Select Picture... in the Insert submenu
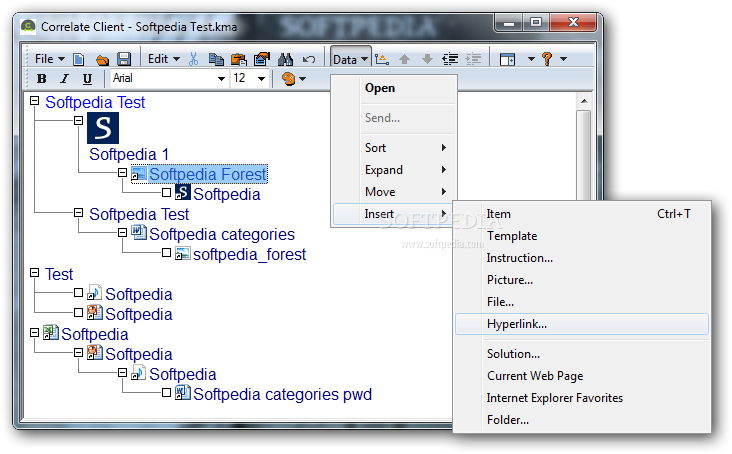The height and width of the screenshot is (454, 732). 582,280
